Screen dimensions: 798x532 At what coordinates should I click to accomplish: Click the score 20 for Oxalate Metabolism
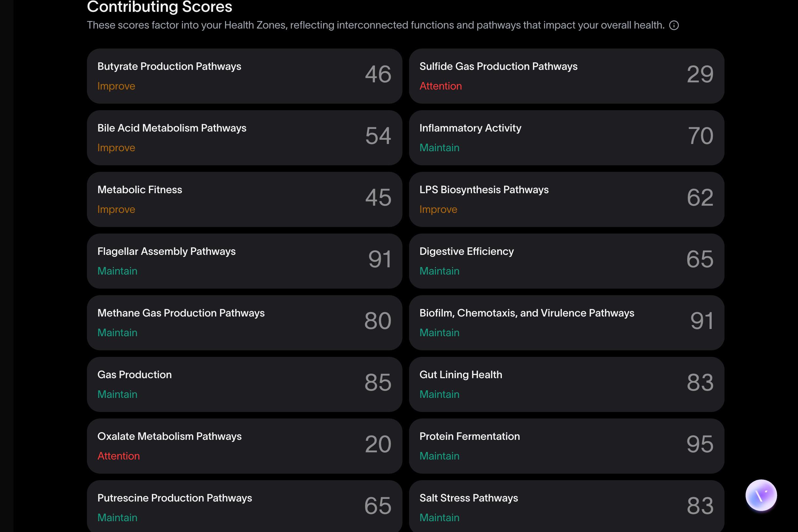pyautogui.click(x=378, y=444)
